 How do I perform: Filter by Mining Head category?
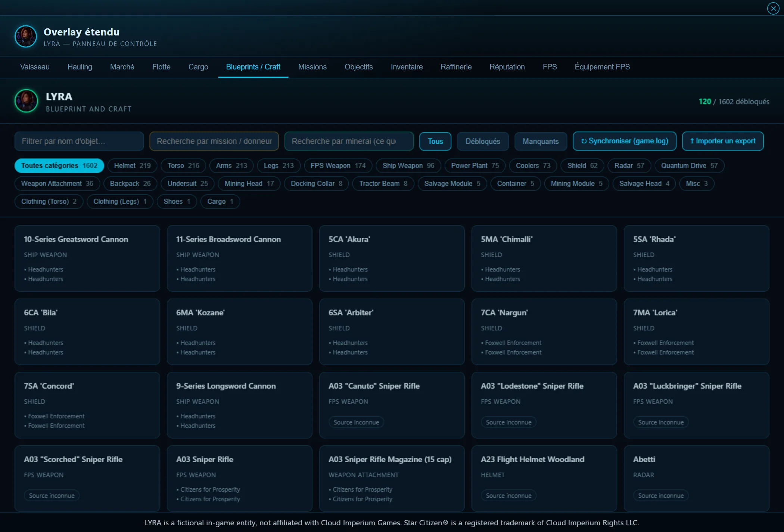(x=249, y=184)
